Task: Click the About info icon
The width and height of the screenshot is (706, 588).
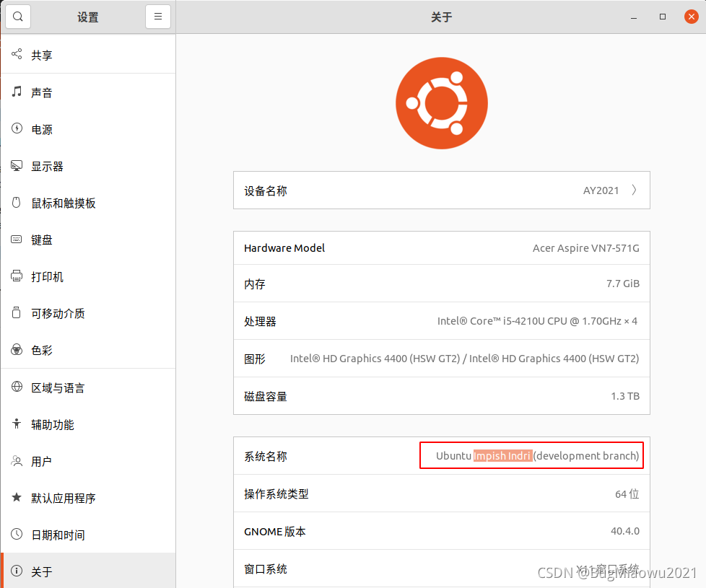Action: 17,571
